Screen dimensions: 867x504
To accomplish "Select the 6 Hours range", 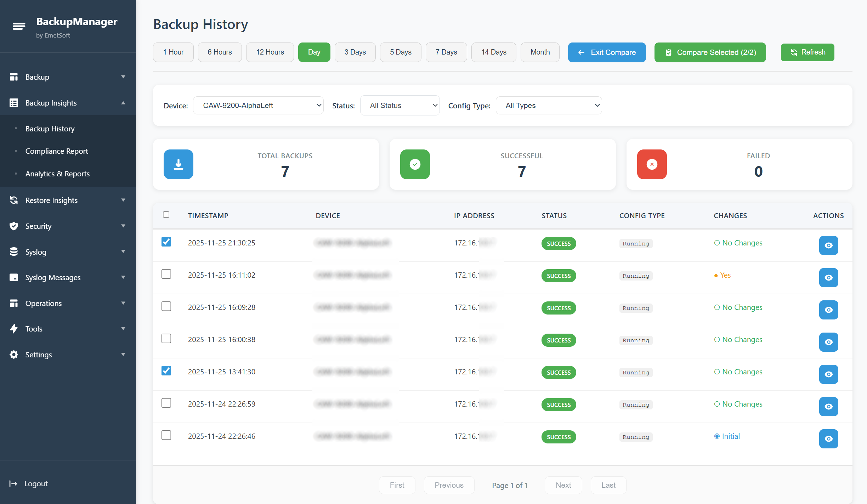I will pyautogui.click(x=220, y=52).
